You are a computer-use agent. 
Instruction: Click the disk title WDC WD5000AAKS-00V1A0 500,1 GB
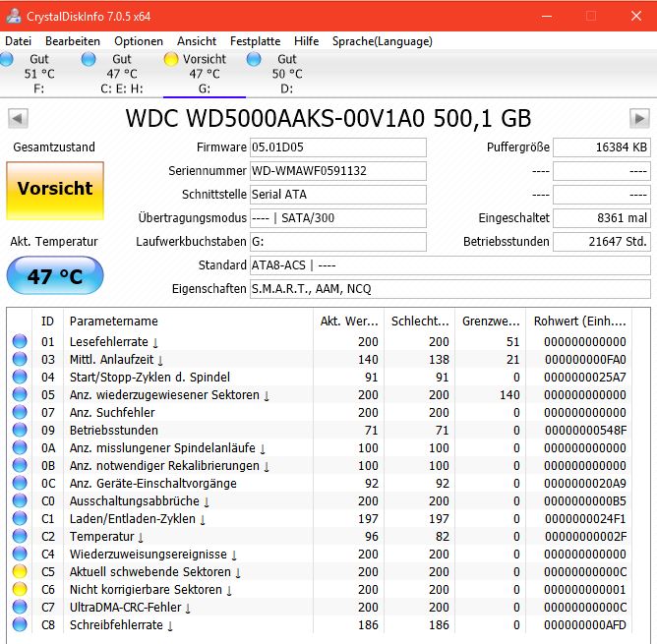tap(328, 119)
